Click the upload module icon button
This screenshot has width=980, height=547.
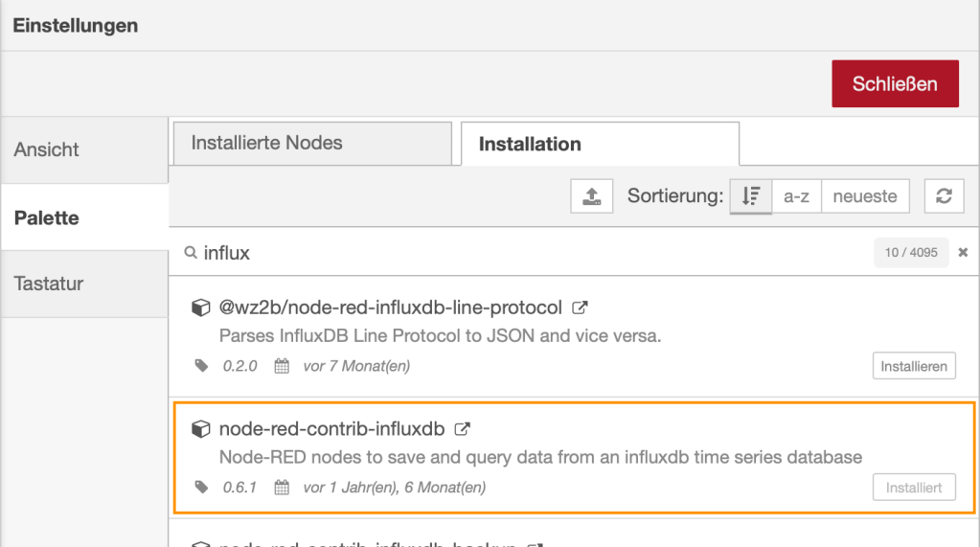point(591,196)
